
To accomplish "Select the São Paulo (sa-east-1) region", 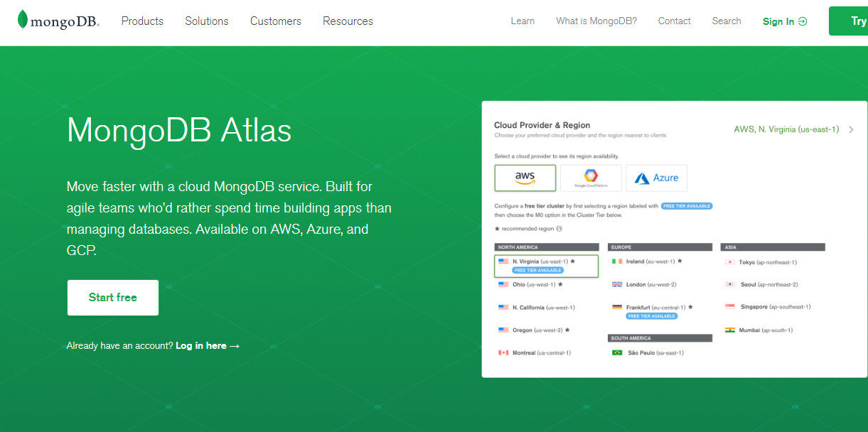I will (x=648, y=353).
